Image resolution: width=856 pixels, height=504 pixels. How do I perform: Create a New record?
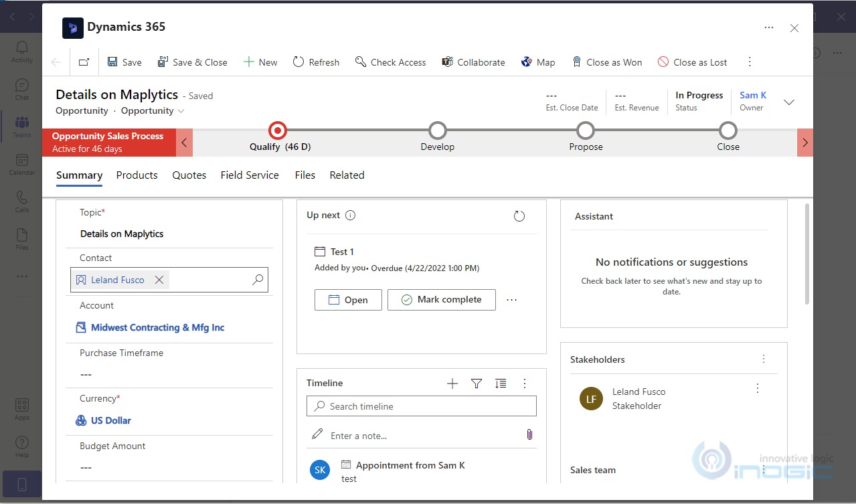click(260, 62)
